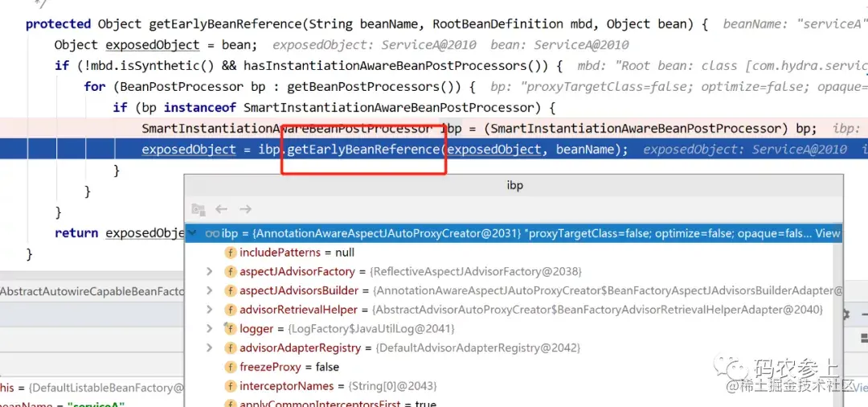Click the field icon next to aspectJAdvisorFactory
The height and width of the screenshot is (407, 868).
pyautogui.click(x=231, y=272)
